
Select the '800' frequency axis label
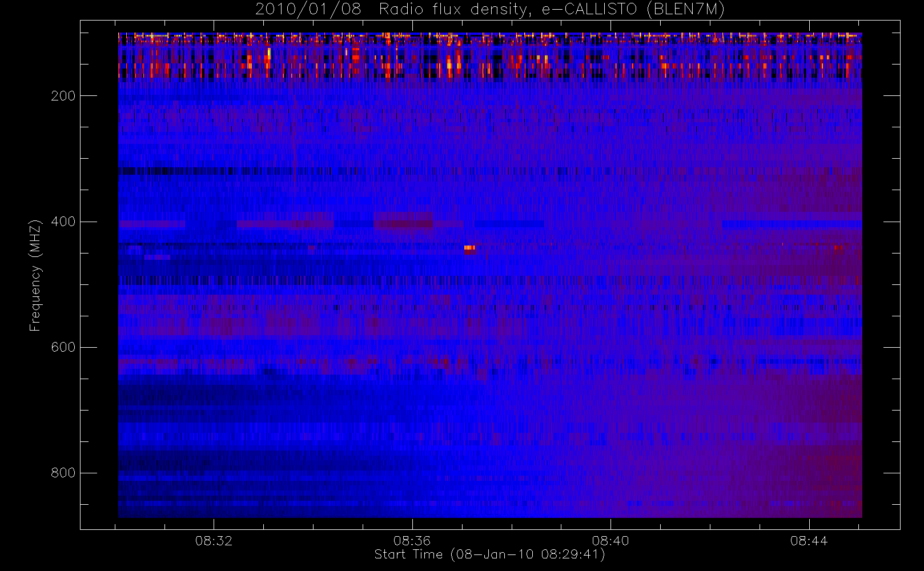coord(63,473)
